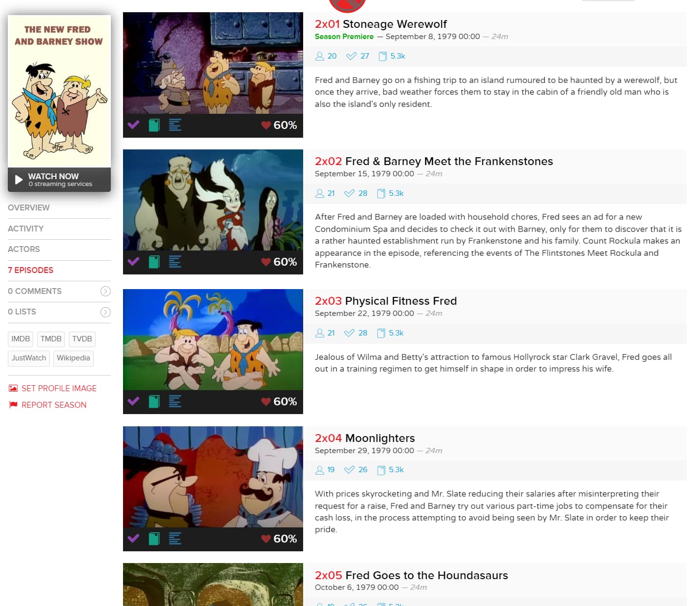Viewport: 700px width, 606px height.
Task: Expand the 0 Comments arrow in sidebar
Action: (x=105, y=292)
